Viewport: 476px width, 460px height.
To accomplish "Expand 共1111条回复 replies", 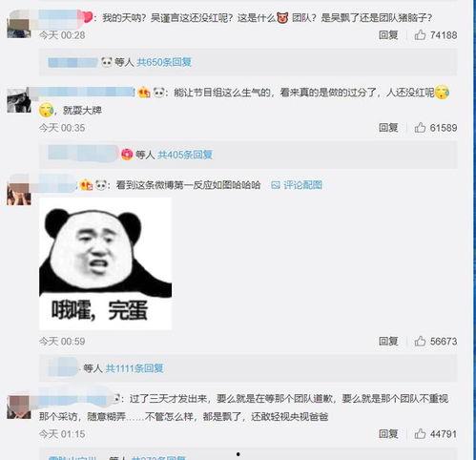I will 135,368.
